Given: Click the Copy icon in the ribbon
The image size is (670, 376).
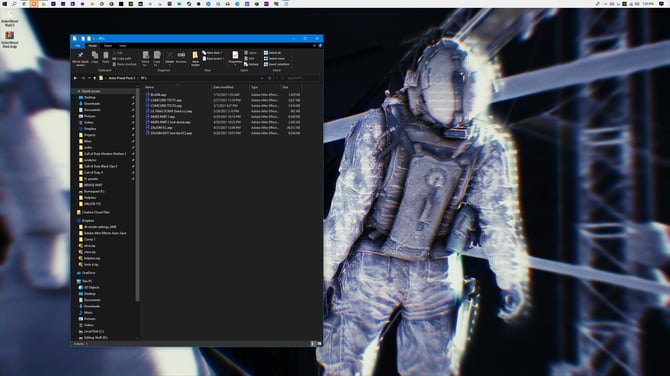Looking at the screenshot, I should coord(95,57).
